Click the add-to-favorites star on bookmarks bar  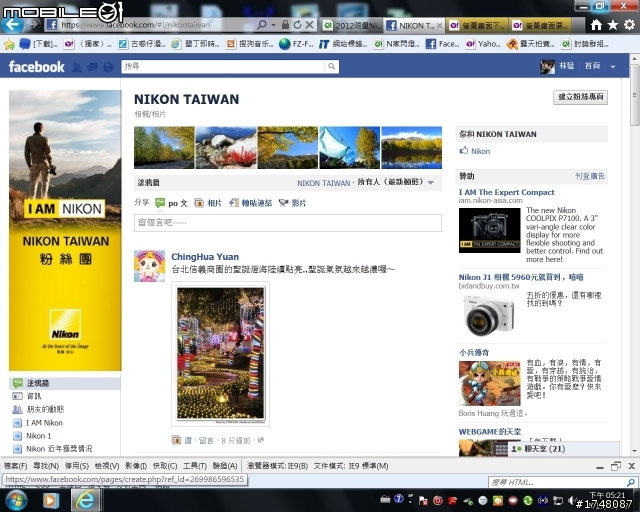tap(9, 44)
